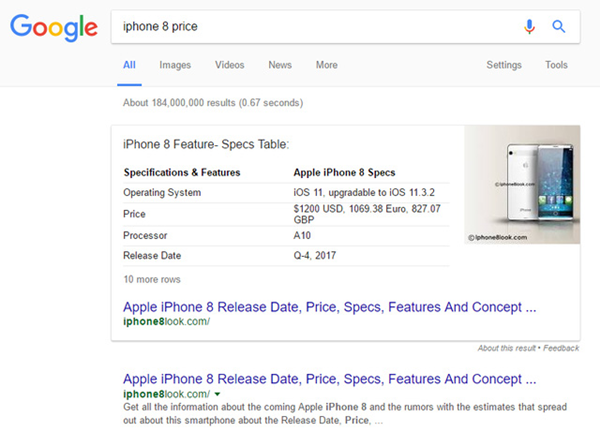Click About this result link
The width and height of the screenshot is (600, 431).
click(x=507, y=348)
